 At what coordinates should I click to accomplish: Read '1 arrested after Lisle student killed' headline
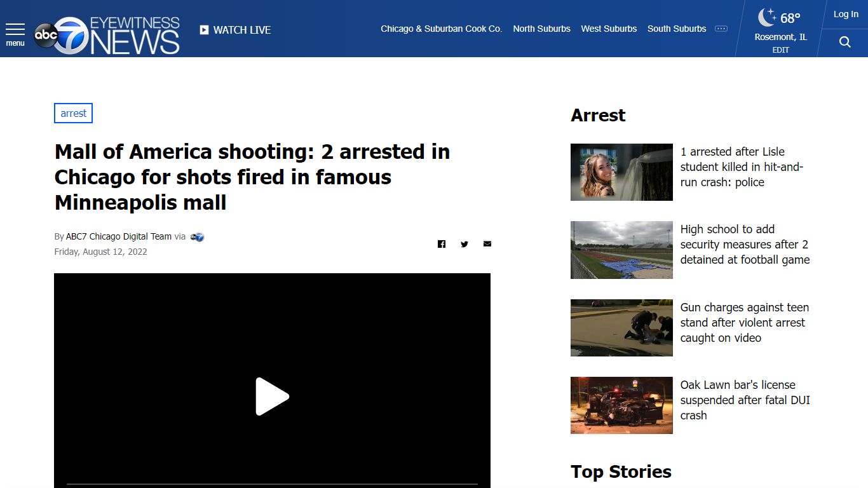[x=742, y=167]
